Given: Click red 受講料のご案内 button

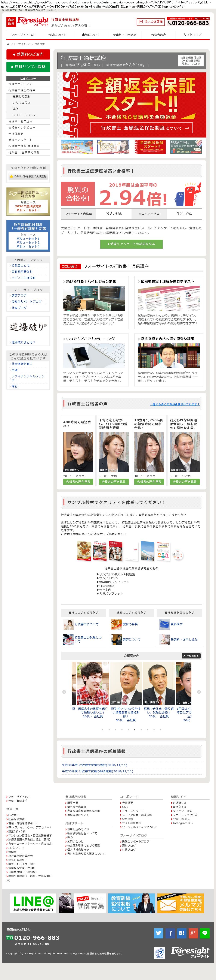Looking at the screenshot, I should (28, 54).
